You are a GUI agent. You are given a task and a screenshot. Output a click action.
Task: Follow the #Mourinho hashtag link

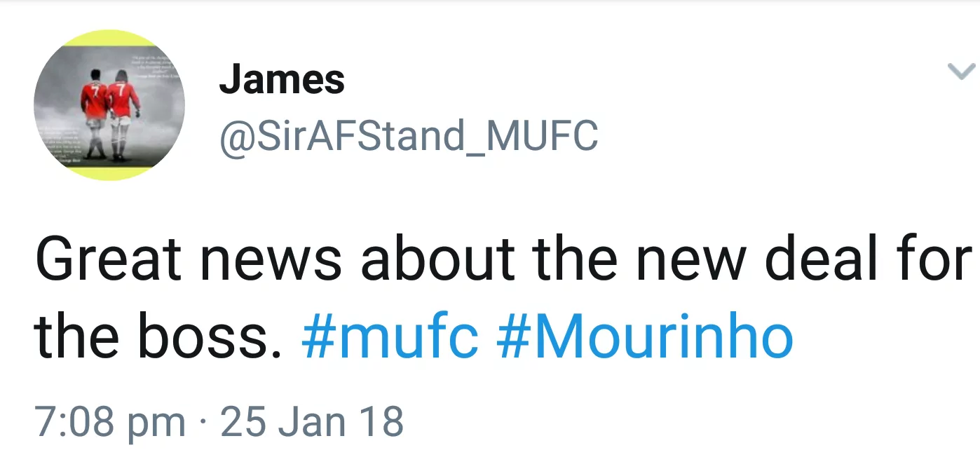[x=644, y=336]
